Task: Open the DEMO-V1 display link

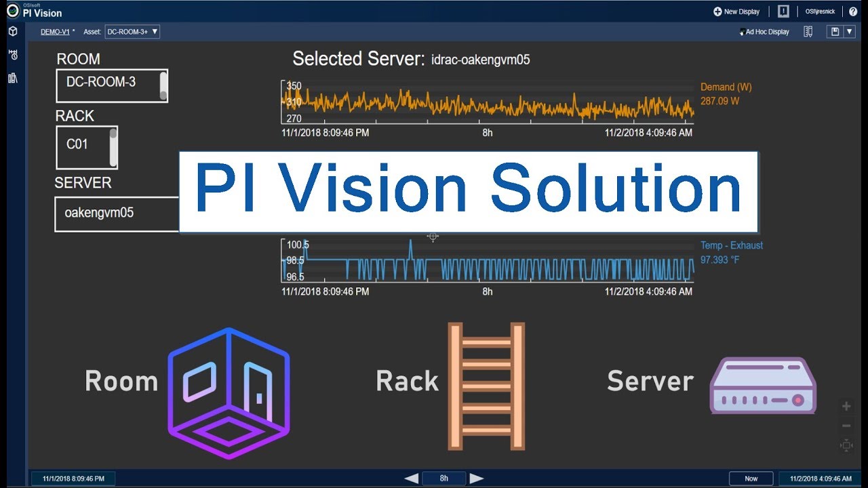Action: (56, 32)
